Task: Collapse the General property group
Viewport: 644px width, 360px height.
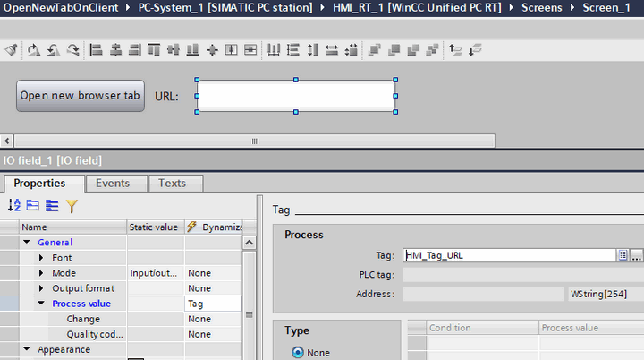Action: [x=27, y=242]
